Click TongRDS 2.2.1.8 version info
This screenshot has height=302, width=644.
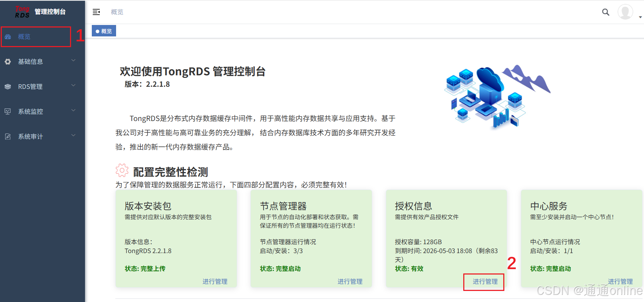tap(148, 251)
